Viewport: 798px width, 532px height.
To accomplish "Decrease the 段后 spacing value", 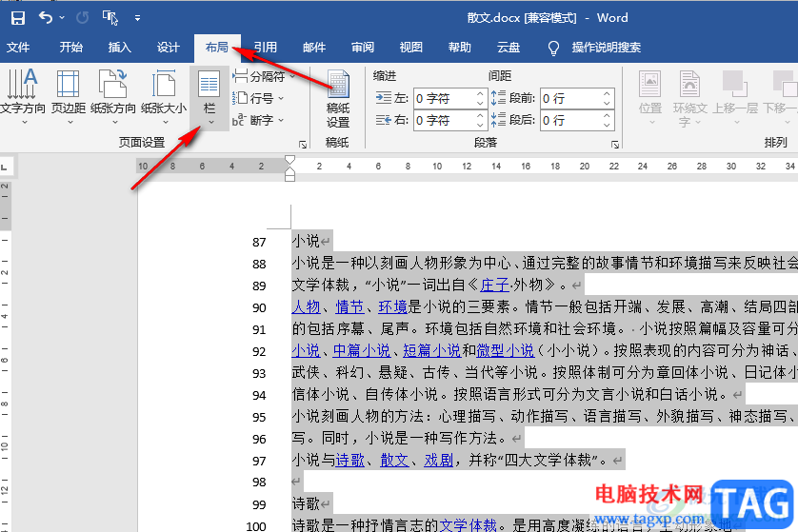I will 607,125.
